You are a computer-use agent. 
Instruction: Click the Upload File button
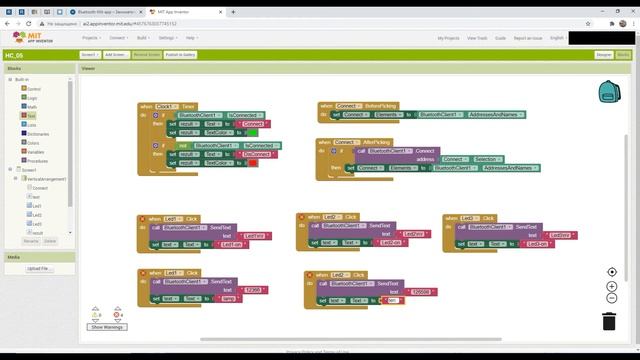[39, 269]
